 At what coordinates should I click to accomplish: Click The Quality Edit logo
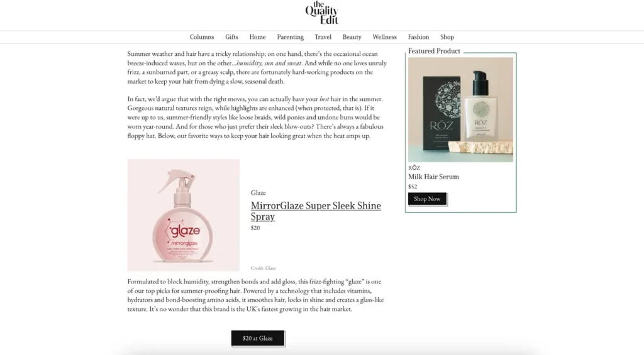(x=321, y=13)
